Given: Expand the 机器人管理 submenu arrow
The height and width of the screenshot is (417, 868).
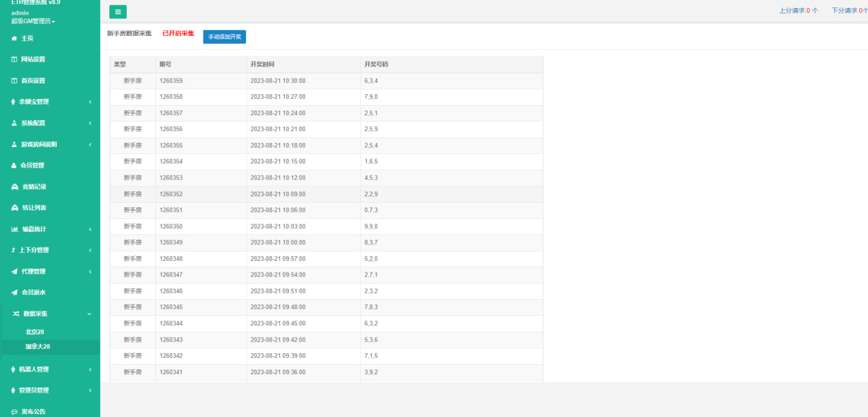Looking at the screenshot, I should click(90, 370).
